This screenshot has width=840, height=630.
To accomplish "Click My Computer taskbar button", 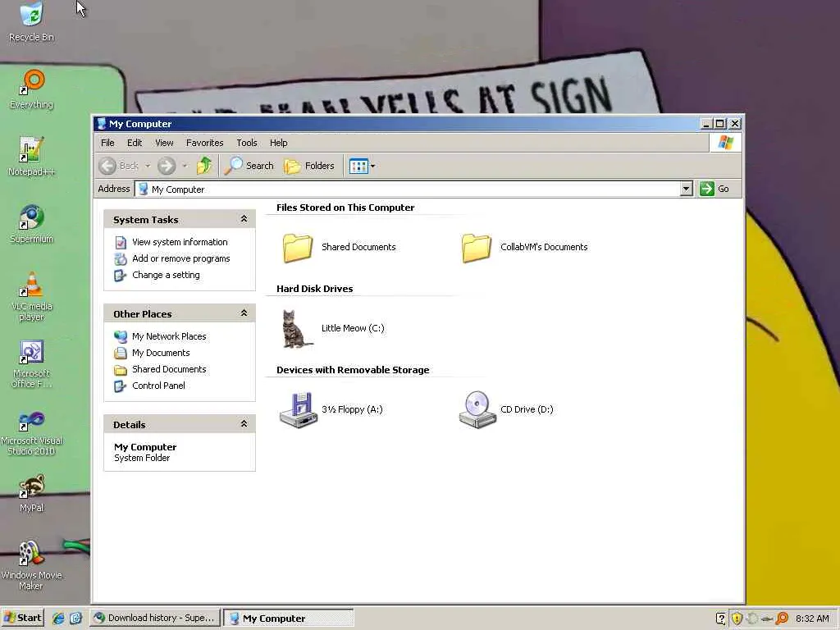I will coord(288,618).
